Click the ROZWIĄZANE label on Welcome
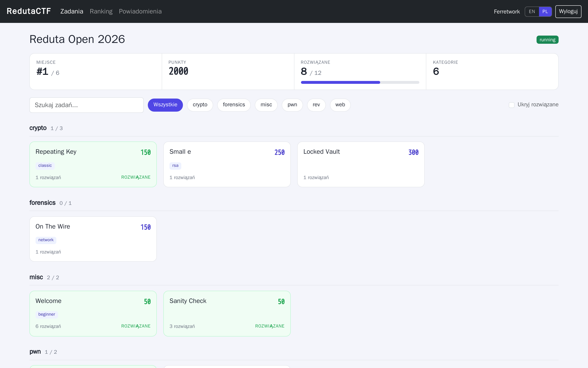The width and height of the screenshot is (588, 368). pyautogui.click(x=136, y=326)
